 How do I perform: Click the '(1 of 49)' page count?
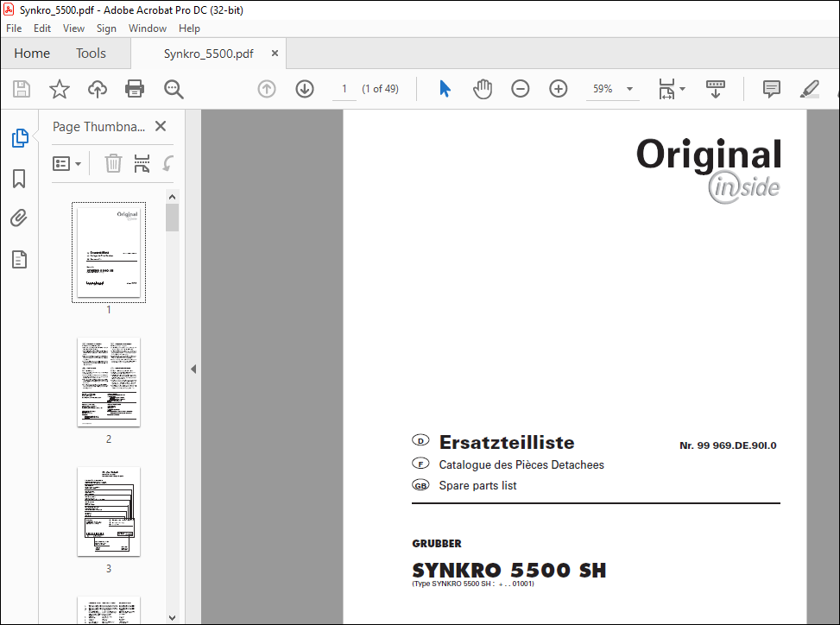381,89
